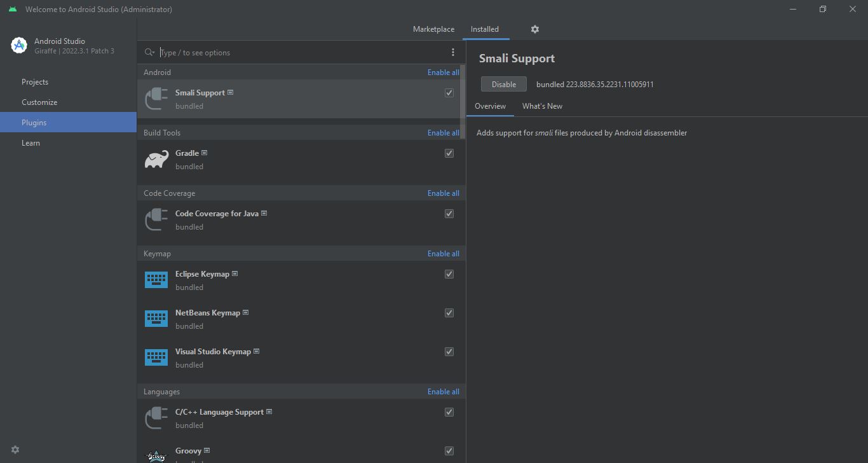
Task: Click bundled badge next to C/C++ Language Support
Action: pyautogui.click(x=269, y=411)
